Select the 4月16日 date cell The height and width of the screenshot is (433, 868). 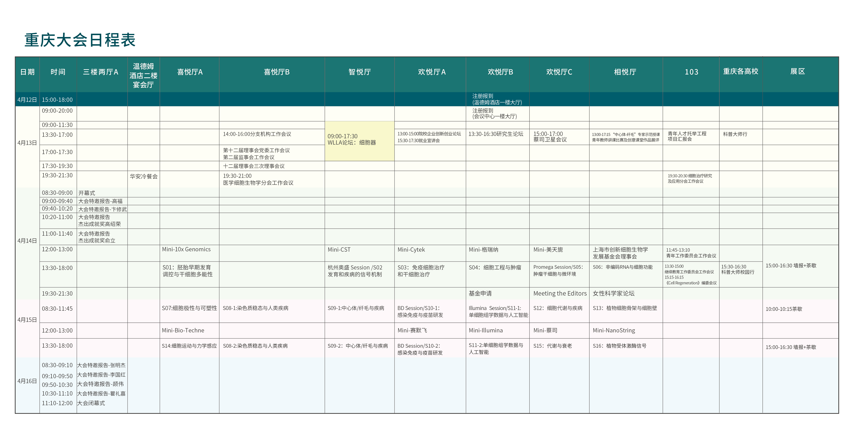click(x=27, y=381)
